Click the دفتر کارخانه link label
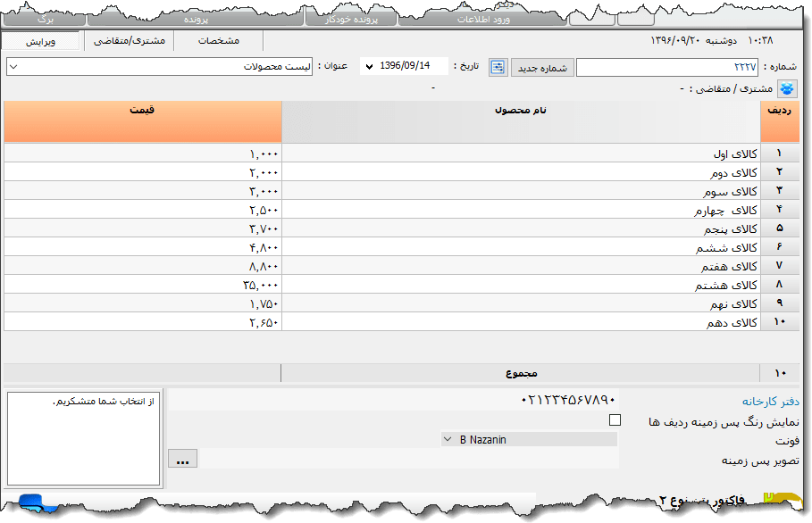812x523 pixels. pos(770,402)
